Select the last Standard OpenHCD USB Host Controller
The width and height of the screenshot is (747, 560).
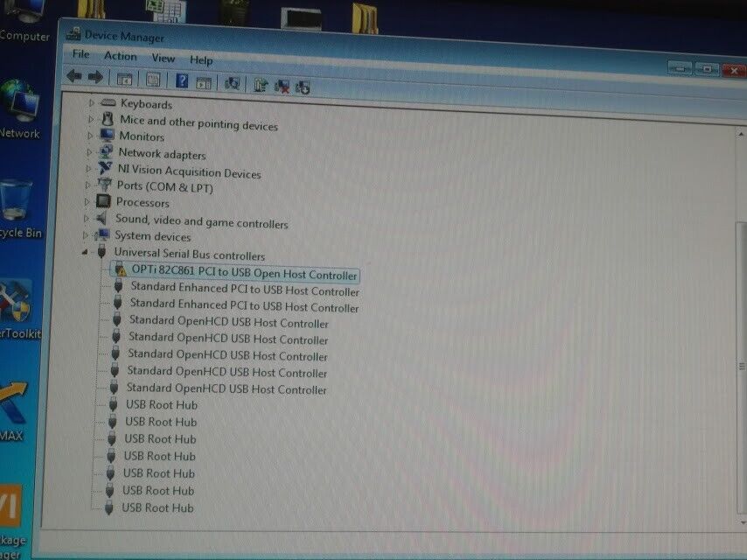tap(227, 388)
